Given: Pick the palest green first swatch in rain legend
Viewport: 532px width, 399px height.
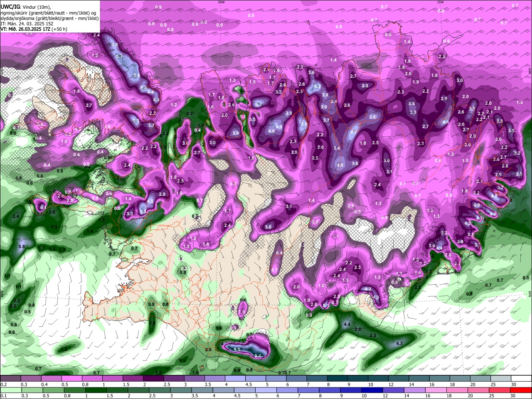Looking at the screenshot, I should tap(11, 390).
